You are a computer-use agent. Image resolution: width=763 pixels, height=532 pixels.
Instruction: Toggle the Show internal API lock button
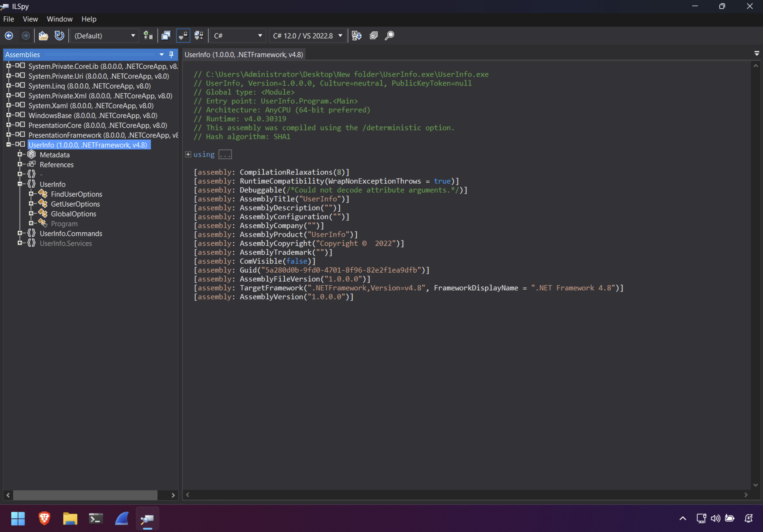pyautogui.click(x=183, y=36)
